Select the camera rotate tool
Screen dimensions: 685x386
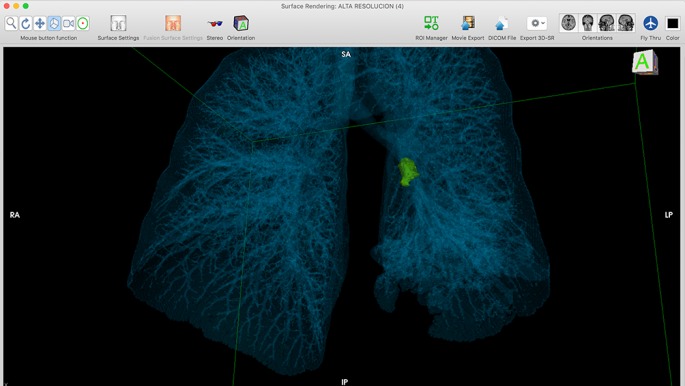[x=69, y=23]
